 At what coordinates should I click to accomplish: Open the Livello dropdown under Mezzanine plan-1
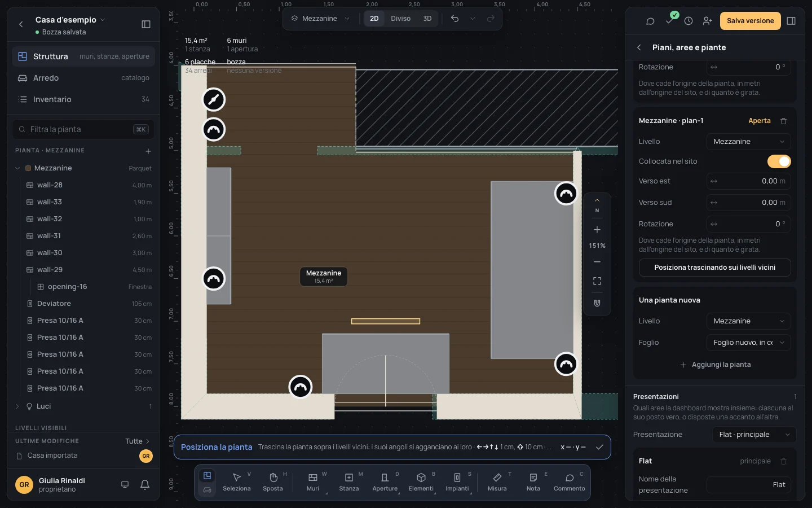coord(749,142)
